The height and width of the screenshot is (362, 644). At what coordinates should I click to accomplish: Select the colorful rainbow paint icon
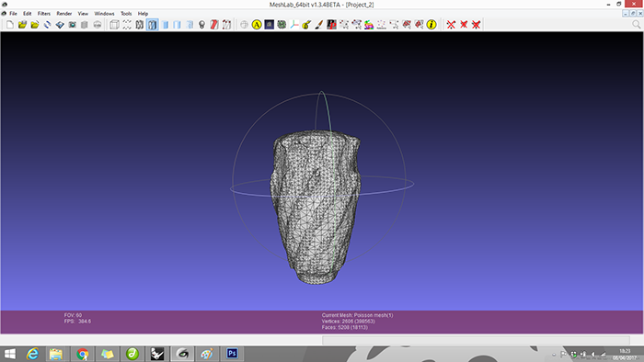(369, 25)
